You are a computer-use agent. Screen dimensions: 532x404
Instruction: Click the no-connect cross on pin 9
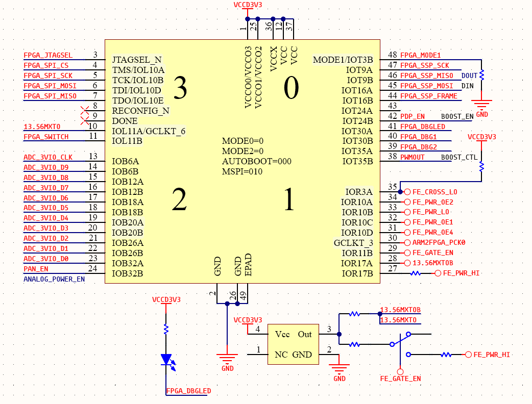(84, 121)
